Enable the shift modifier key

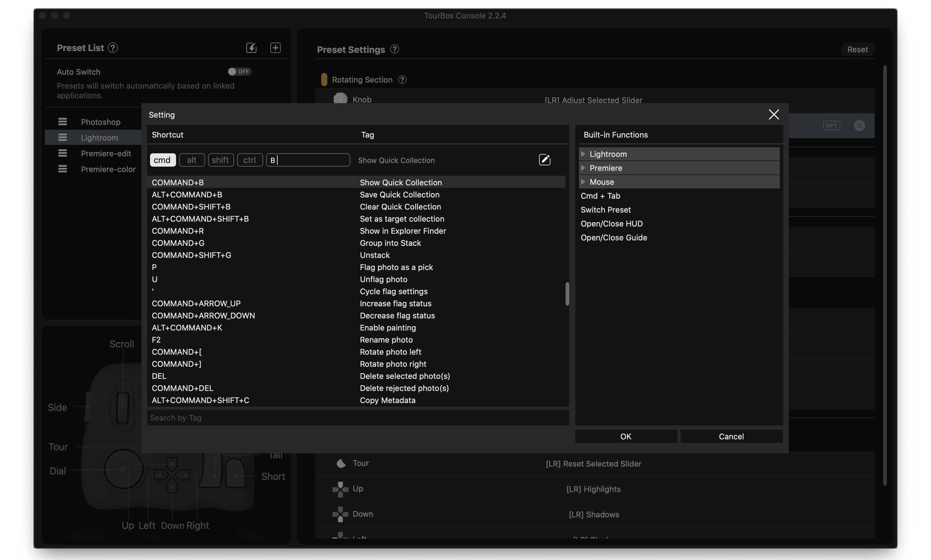pos(220,160)
